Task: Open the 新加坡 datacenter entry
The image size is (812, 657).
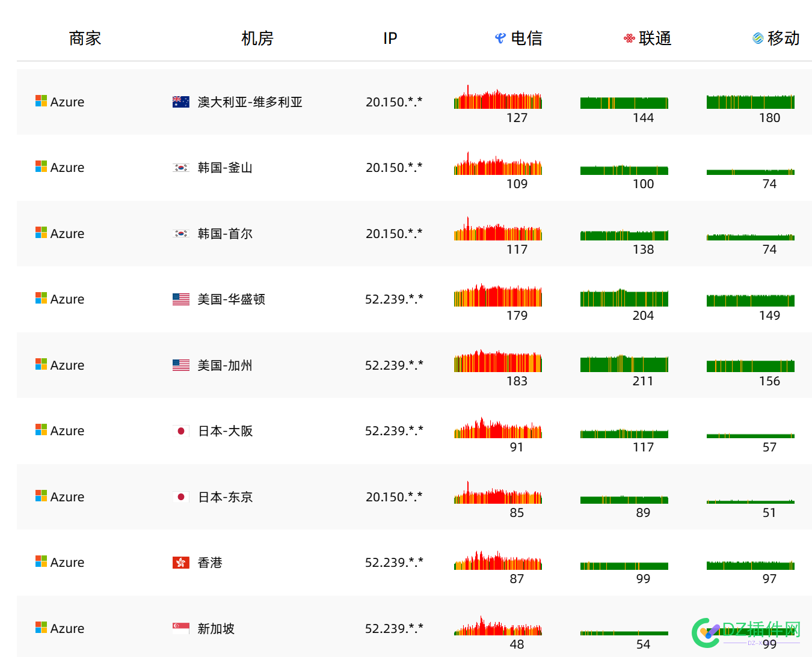Action: (216, 628)
